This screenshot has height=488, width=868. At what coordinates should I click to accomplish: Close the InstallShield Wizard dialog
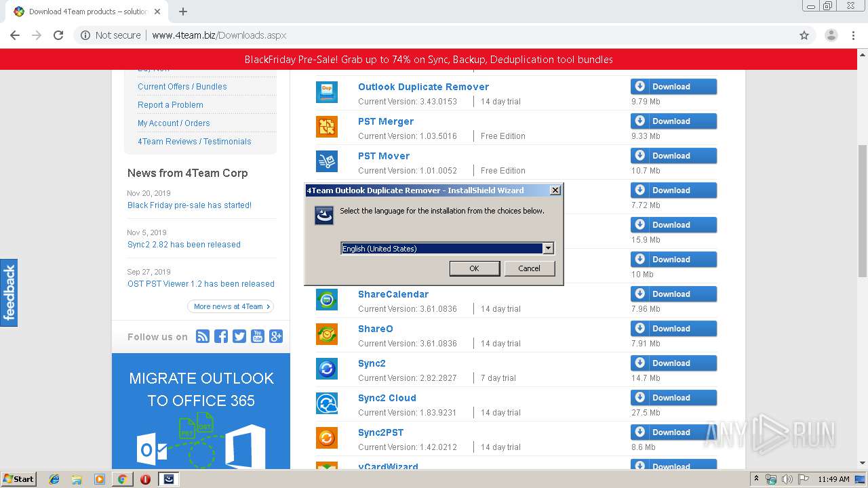point(555,190)
